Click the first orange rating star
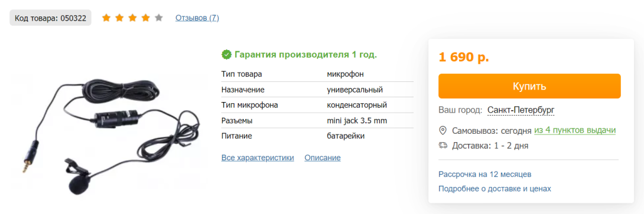Viewport: 644px width, 214px height. (106, 18)
